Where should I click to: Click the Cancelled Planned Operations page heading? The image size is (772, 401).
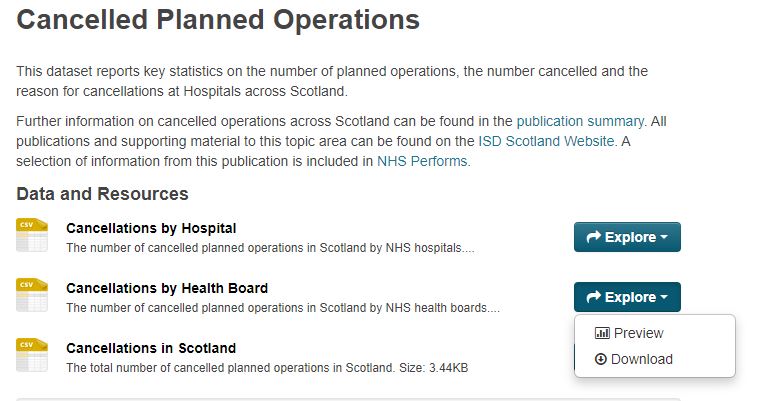218,19
